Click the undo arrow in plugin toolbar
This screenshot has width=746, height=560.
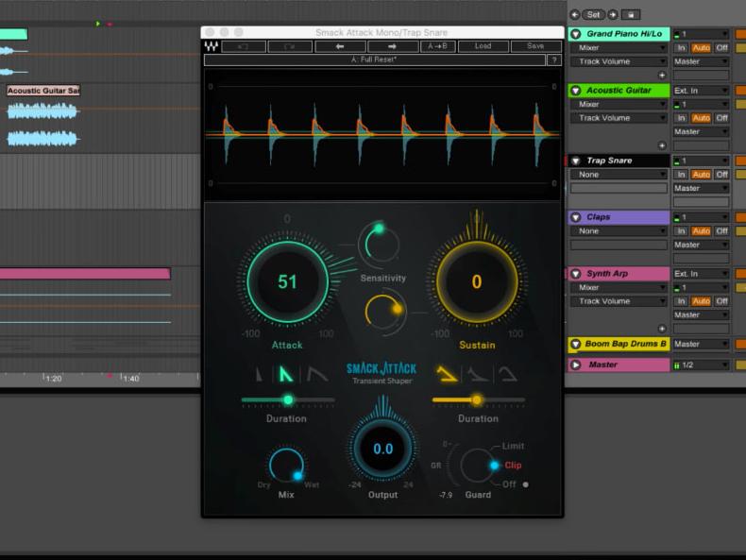pos(244,45)
